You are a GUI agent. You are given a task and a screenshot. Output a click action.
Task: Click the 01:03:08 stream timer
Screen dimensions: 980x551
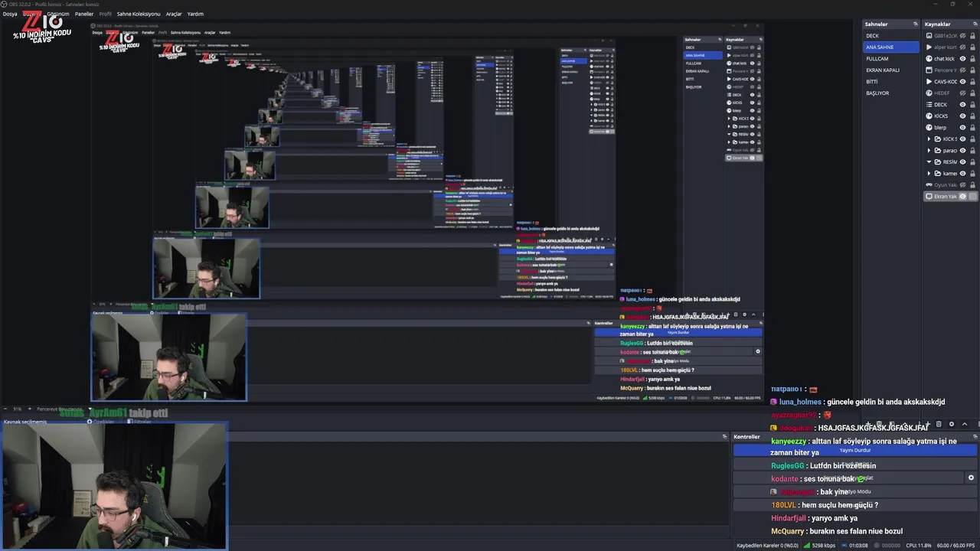[858, 546]
